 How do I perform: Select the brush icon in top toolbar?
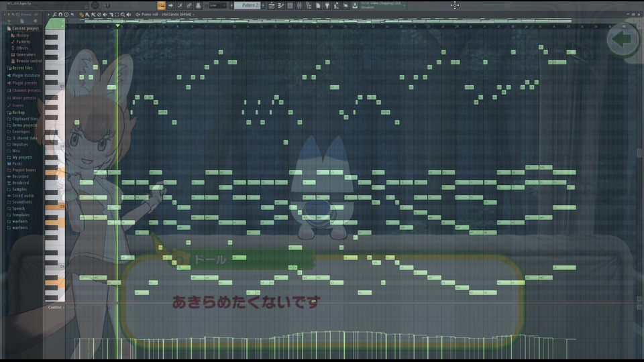pos(180,5)
